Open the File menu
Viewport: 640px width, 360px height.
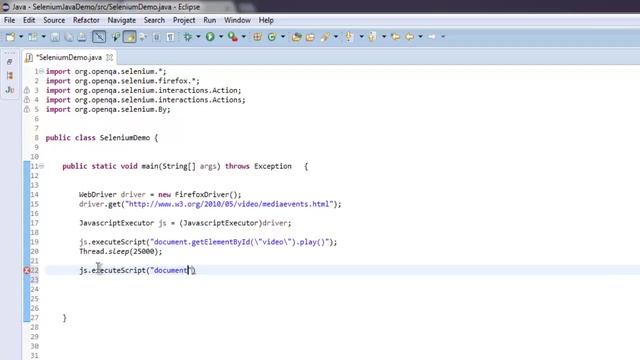(9, 20)
